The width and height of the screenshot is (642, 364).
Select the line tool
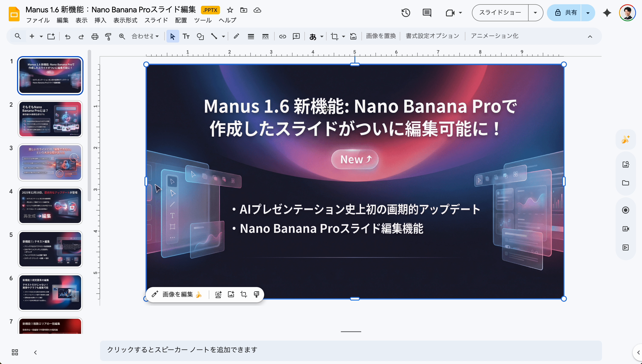click(x=215, y=36)
